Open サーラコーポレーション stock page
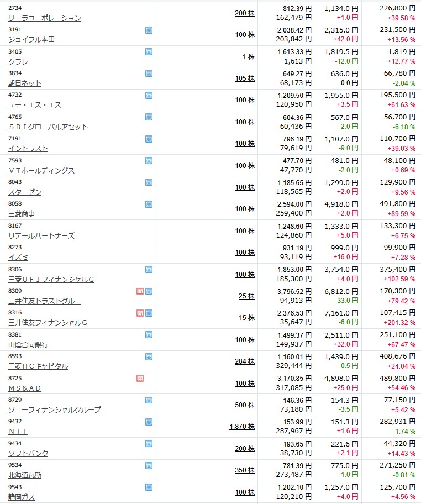Viewport: 421px width, 504px height. (45, 18)
